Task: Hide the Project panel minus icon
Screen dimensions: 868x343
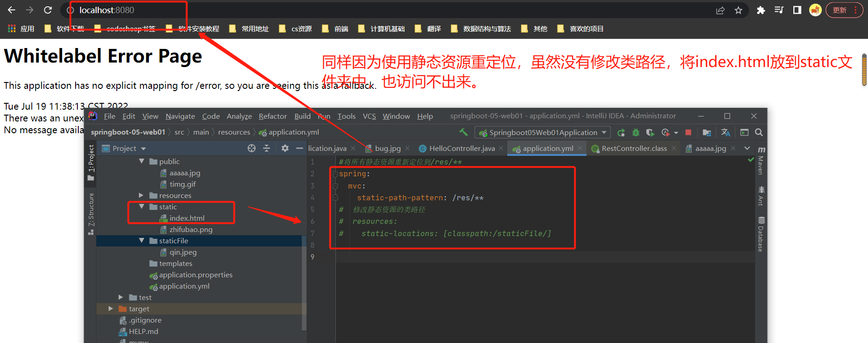Action: (x=299, y=148)
